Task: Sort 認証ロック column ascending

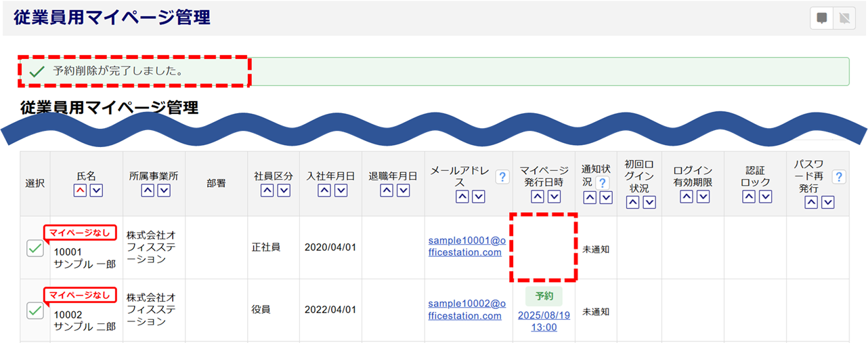Action: pos(749,197)
